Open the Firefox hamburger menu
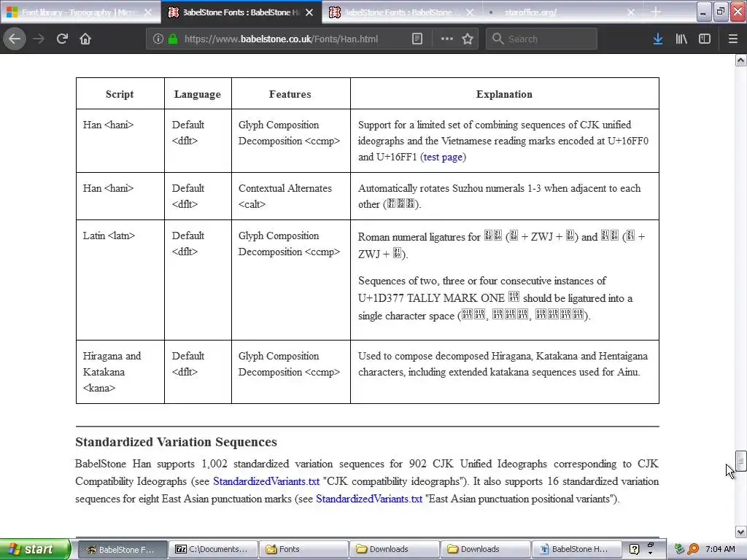 point(732,39)
